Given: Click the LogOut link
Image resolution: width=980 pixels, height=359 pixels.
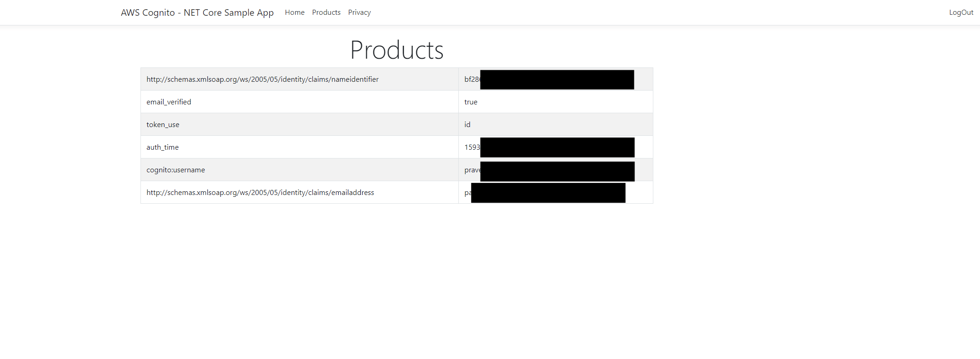Looking at the screenshot, I should (x=961, y=12).
